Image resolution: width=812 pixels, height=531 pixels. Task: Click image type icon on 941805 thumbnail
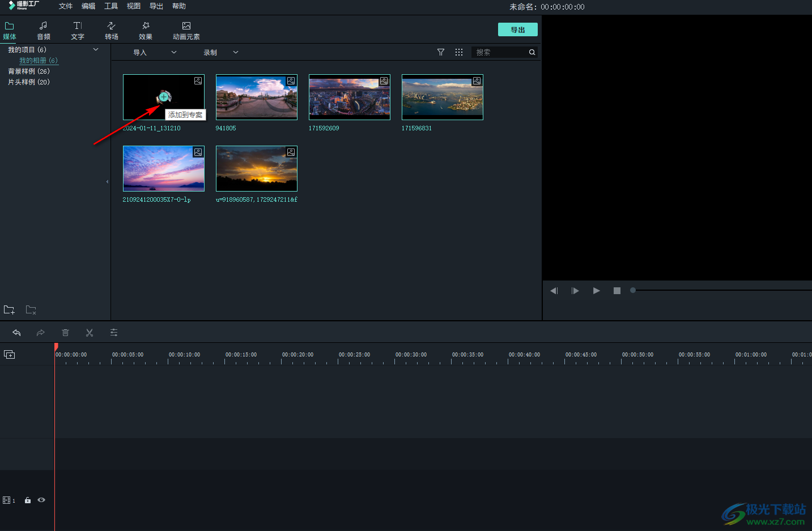[x=291, y=81]
